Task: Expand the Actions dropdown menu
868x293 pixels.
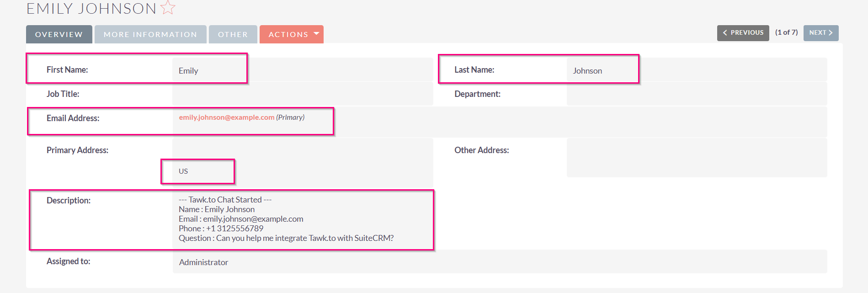Action: 291,34
